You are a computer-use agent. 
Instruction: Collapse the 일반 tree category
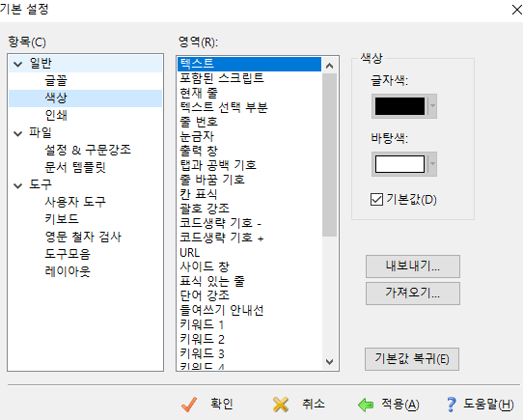pyautogui.click(x=17, y=64)
